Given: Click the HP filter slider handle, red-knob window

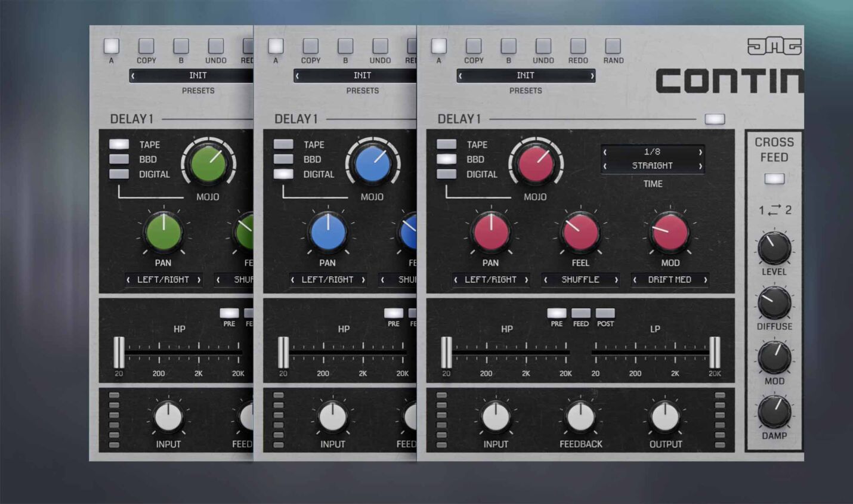Looking at the screenshot, I should click(446, 353).
